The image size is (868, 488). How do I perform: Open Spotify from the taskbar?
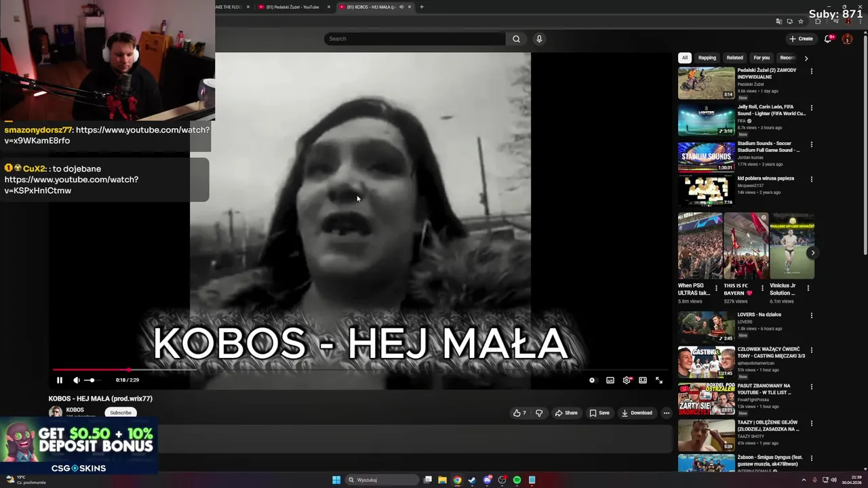517,480
